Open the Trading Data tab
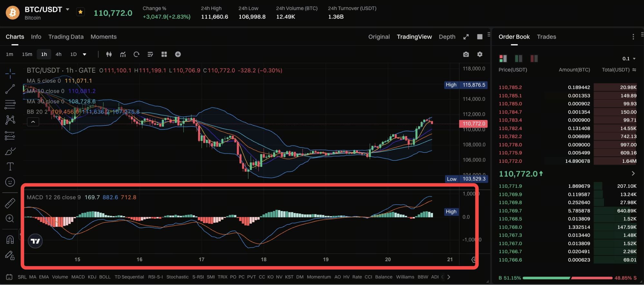 [66, 37]
